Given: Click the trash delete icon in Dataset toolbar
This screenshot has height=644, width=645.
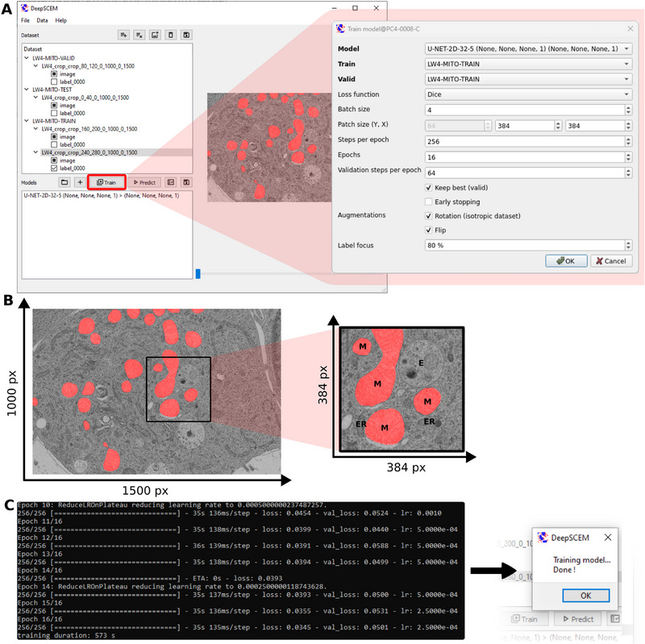Looking at the screenshot, I should pyautogui.click(x=170, y=35).
